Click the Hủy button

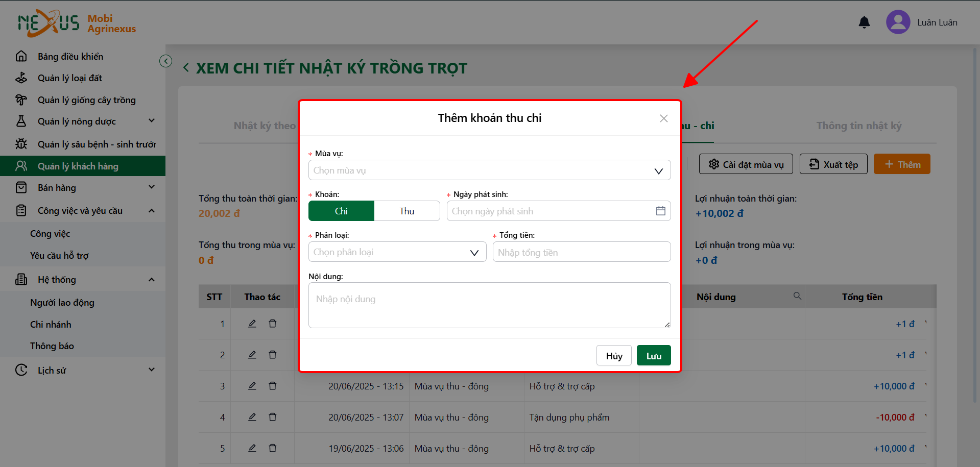[614, 355]
